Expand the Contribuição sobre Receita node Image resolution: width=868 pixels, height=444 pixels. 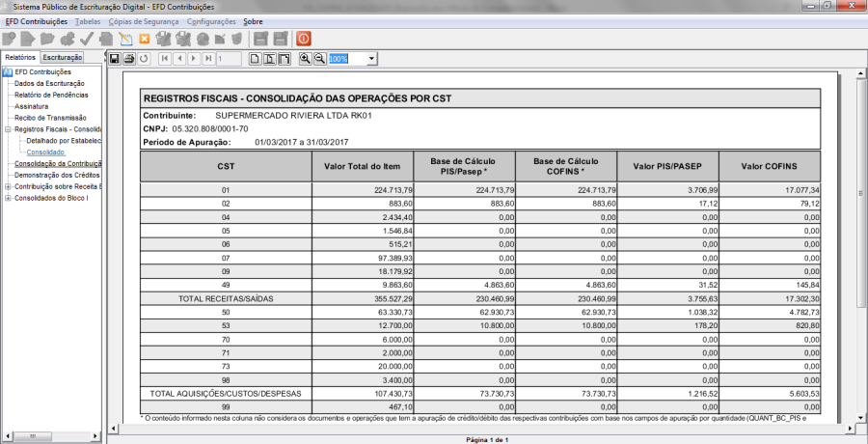point(8,187)
